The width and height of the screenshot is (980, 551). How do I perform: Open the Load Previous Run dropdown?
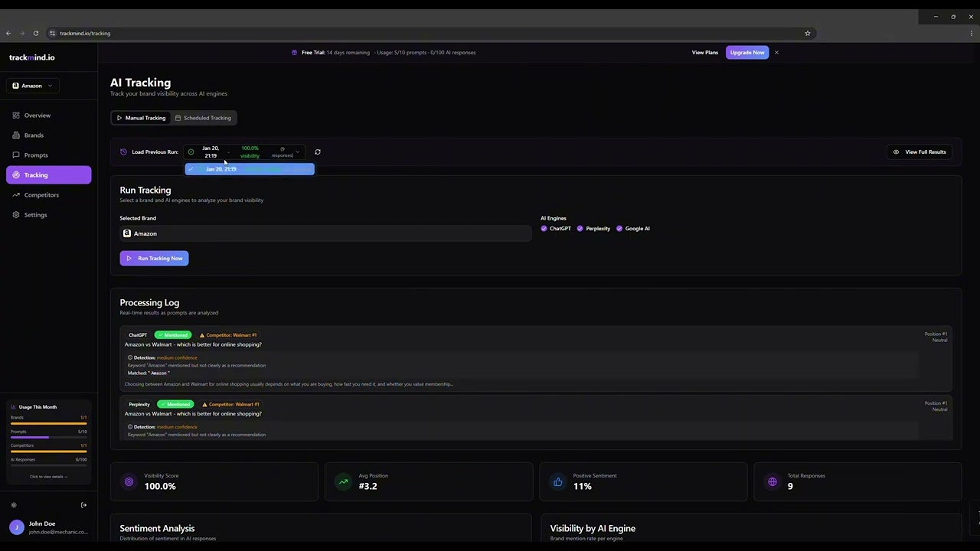pos(245,152)
